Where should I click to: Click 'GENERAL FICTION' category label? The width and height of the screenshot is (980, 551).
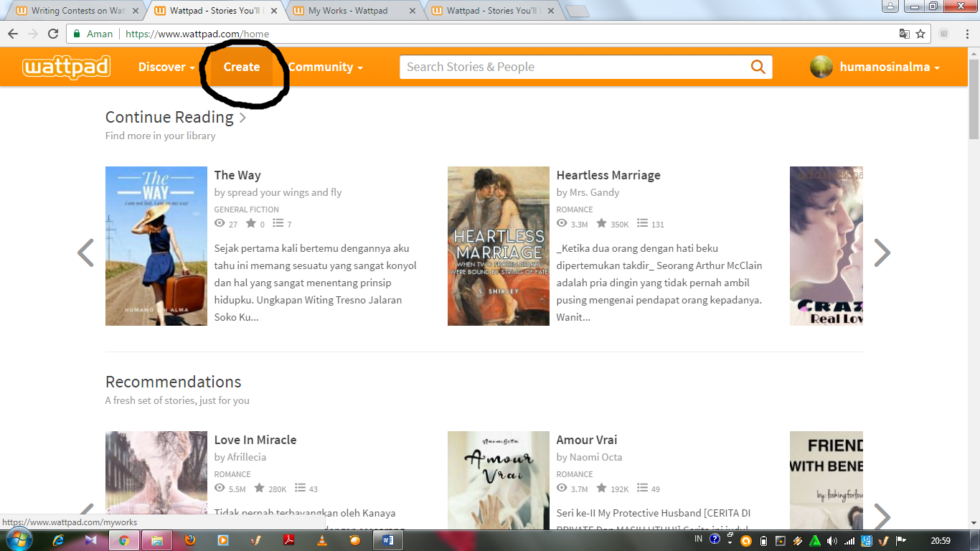(x=247, y=209)
